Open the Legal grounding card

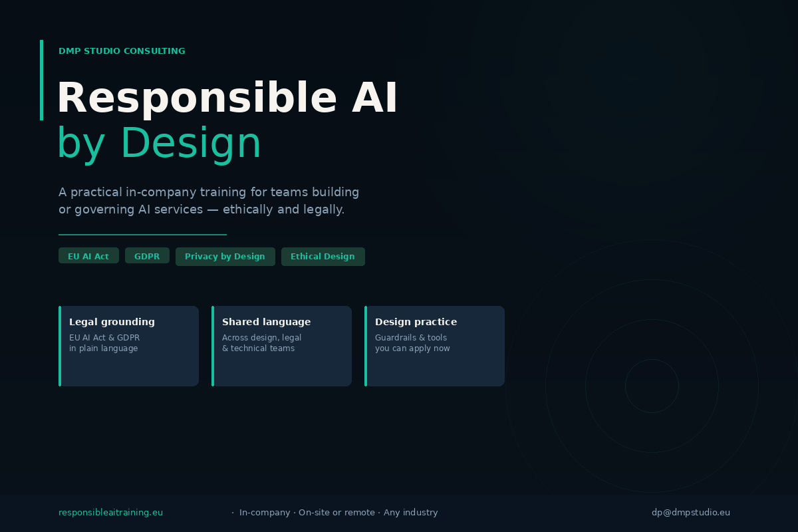tap(128, 346)
